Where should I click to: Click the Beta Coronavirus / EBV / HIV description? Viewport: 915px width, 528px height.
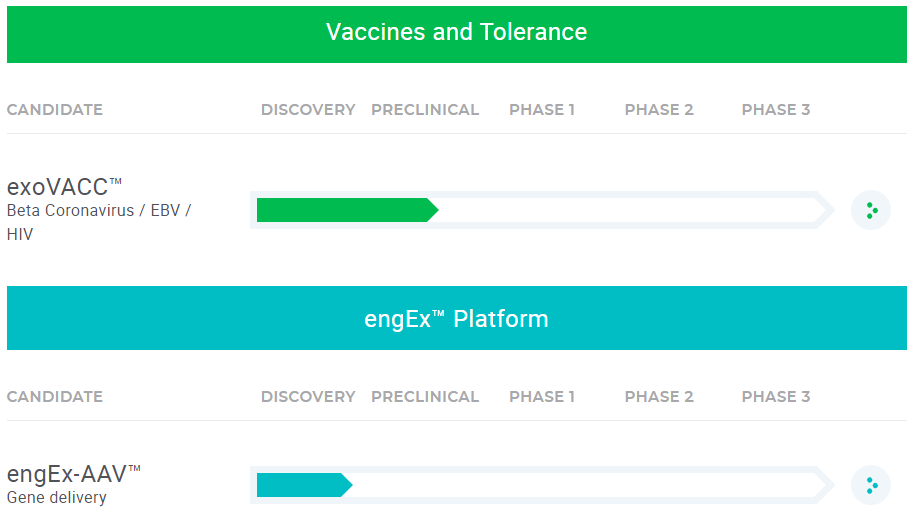pos(98,222)
